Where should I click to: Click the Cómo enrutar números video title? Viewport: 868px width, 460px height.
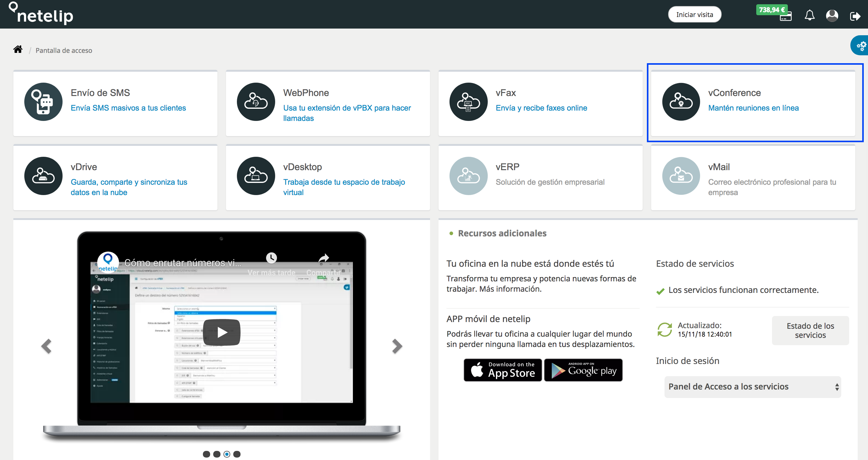pos(183,263)
